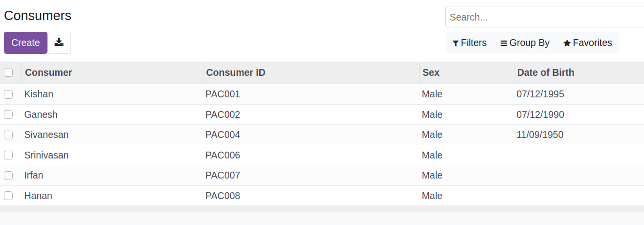This screenshot has height=225, width=644.
Task: Open the Hanan consumer record
Action: (x=38, y=196)
